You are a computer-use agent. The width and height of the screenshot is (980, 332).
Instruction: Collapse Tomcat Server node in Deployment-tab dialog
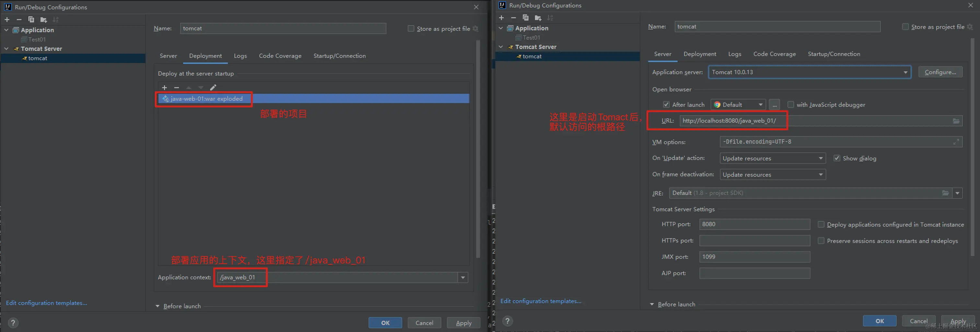coord(6,49)
